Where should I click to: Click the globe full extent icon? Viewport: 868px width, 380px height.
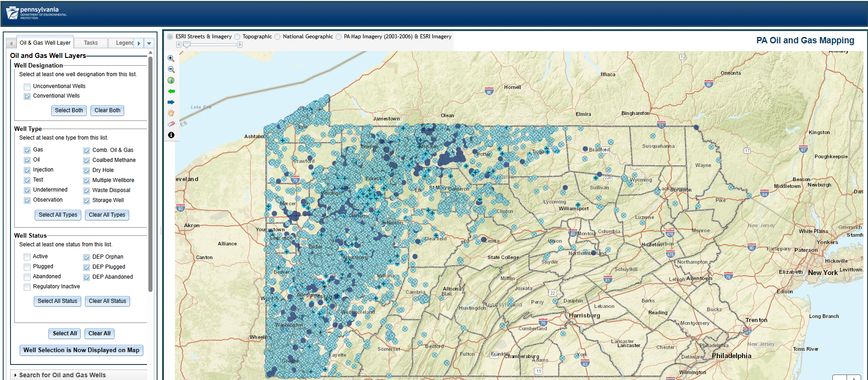pyautogui.click(x=171, y=80)
